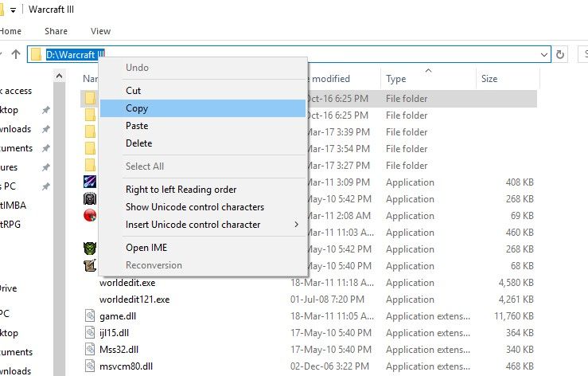The image size is (588, 376).
Task: Click the Mss32.dll file icon
Action: point(90,350)
